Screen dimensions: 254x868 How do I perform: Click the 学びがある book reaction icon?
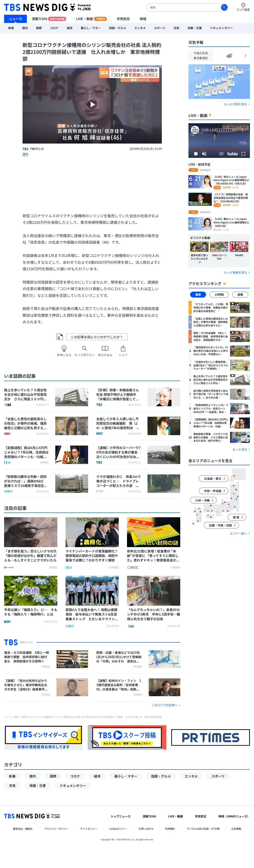(x=105, y=349)
